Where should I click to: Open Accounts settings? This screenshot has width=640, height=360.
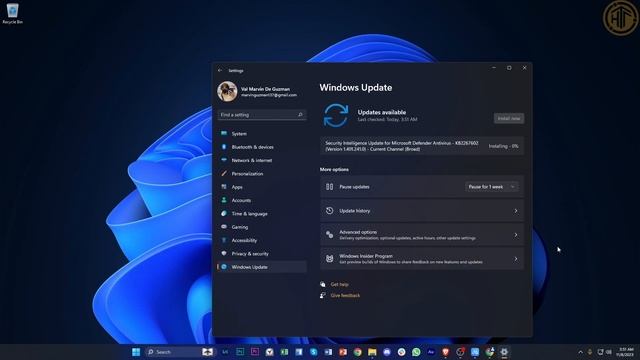[262, 200]
